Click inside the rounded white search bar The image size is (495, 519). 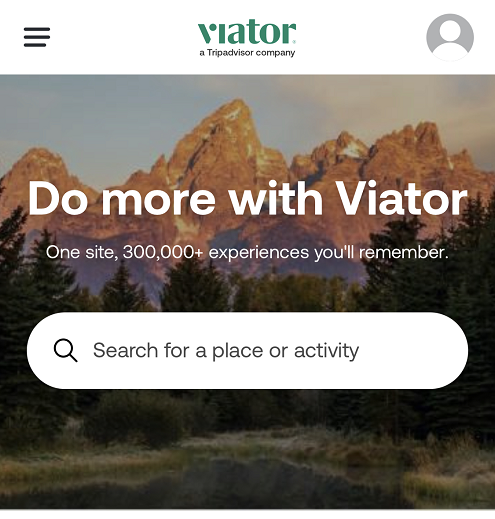247,350
